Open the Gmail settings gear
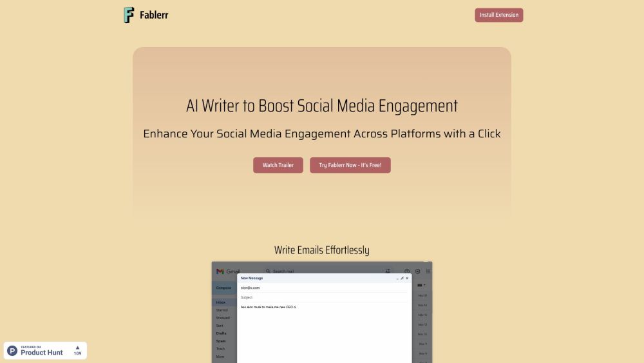Image resolution: width=644 pixels, height=363 pixels. point(417,271)
